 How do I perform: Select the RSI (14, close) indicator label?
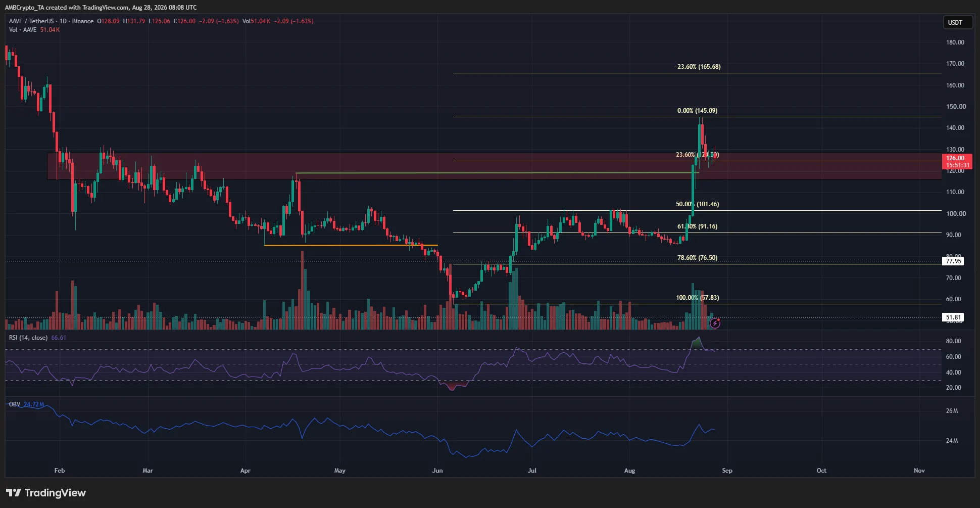pyautogui.click(x=28, y=338)
